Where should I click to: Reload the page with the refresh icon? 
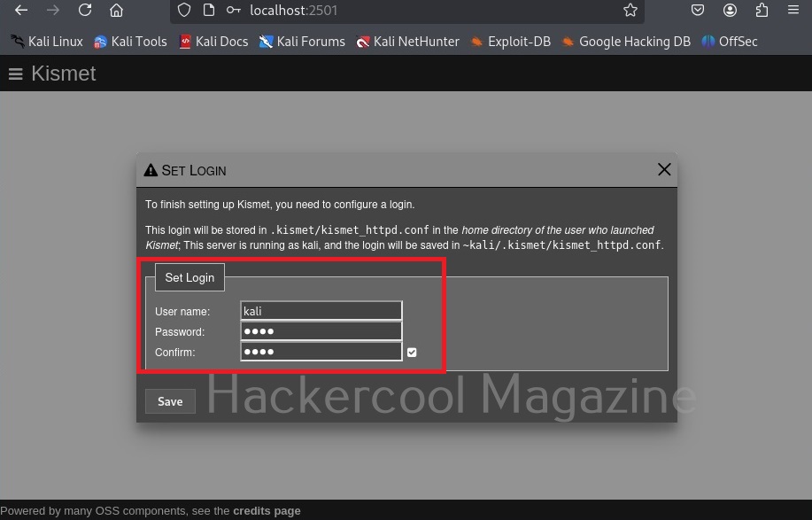pyautogui.click(x=85, y=10)
